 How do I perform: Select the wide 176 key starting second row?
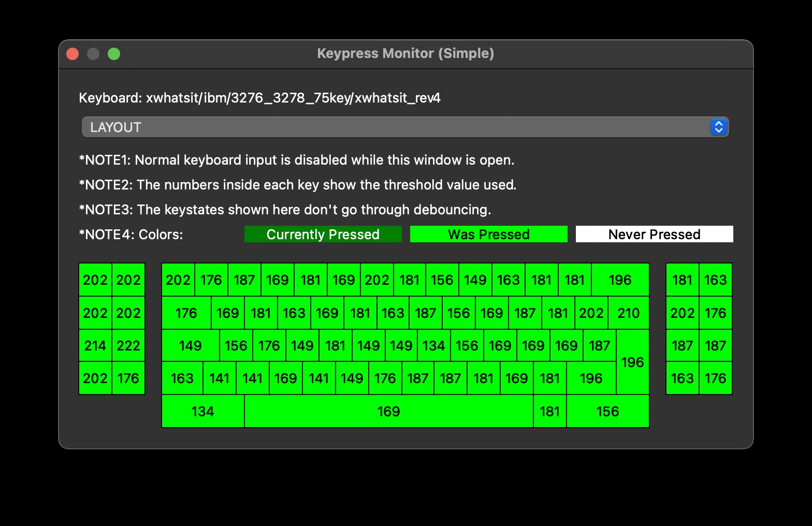[186, 313]
